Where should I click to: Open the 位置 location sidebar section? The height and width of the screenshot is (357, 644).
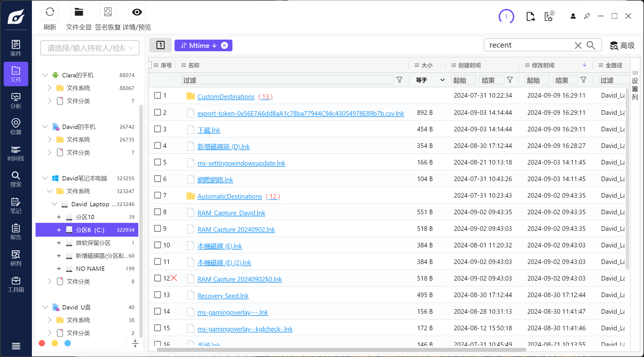click(16, 127)
